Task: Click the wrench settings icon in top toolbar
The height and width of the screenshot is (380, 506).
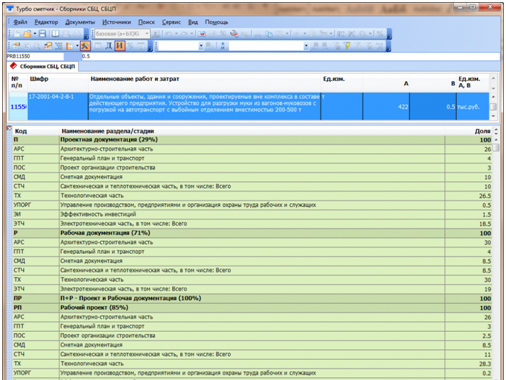Action: click(234, 34)
